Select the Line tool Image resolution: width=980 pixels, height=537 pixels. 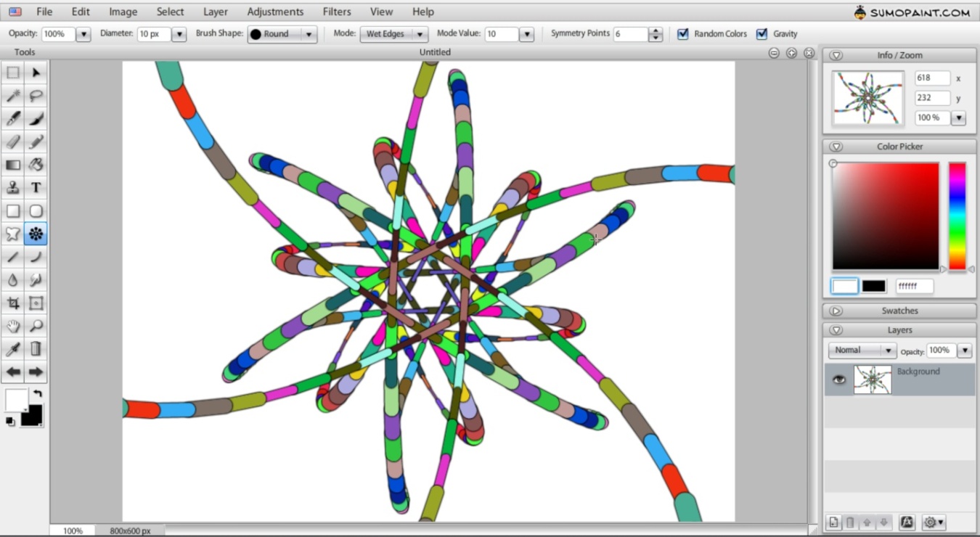[13, 257]
